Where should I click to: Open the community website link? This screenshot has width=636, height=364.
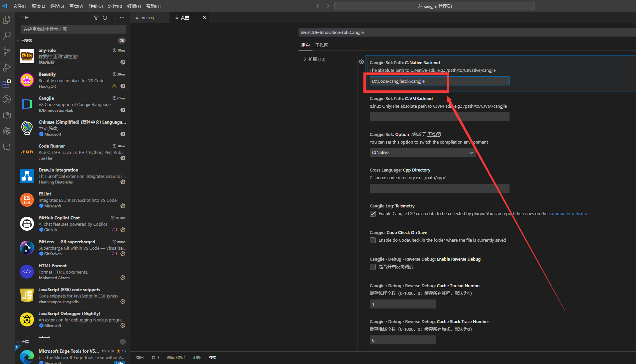tap(567, 214)
